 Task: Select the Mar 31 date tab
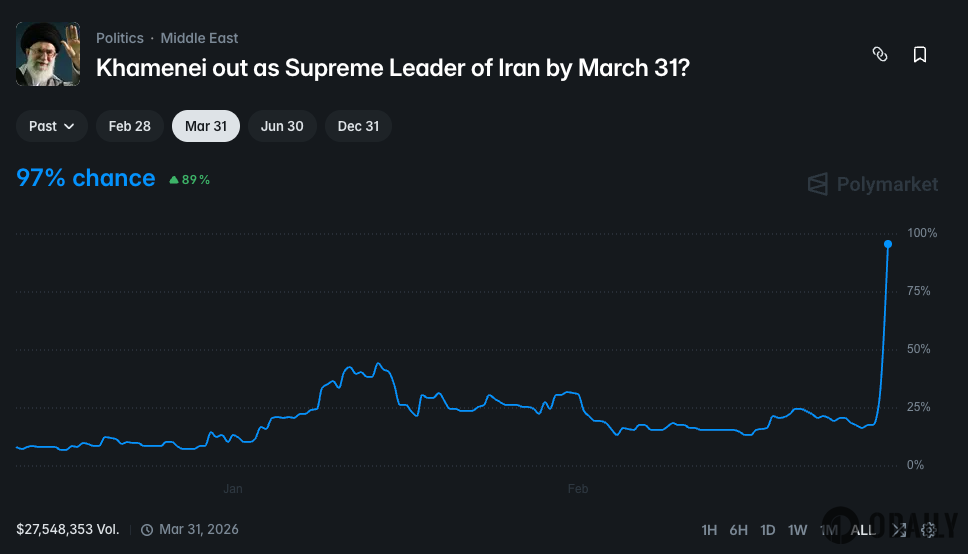click(206, 126)
